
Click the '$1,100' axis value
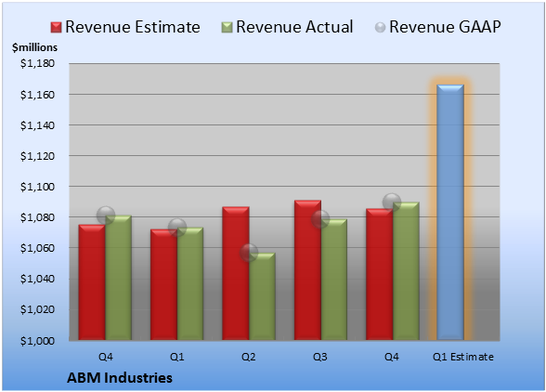37,187
